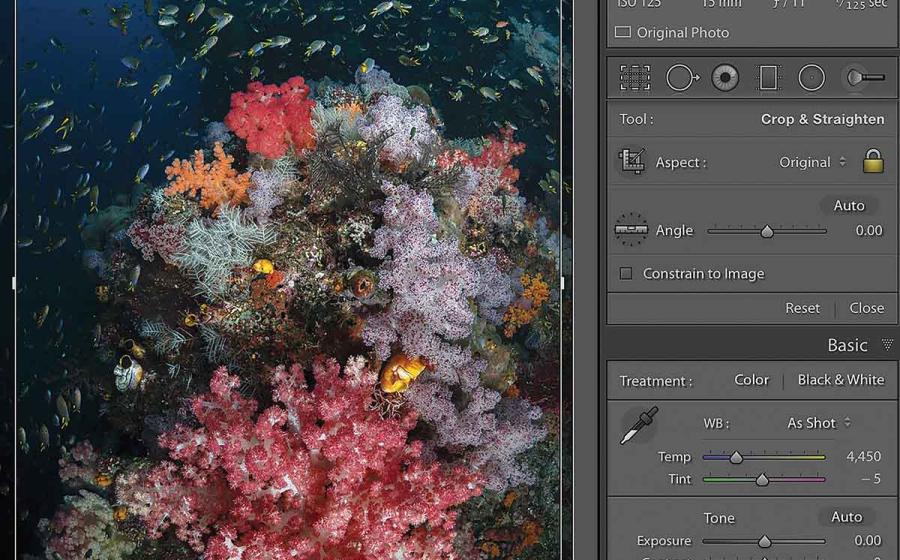Click Close in the crop panel
The image size is (900, 560).
pyautogui.click(x=866, y=308)
